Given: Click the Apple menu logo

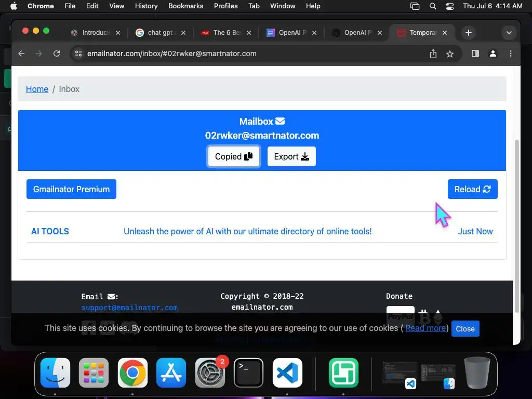Looking at the screenshot, I should click(14, 6).
